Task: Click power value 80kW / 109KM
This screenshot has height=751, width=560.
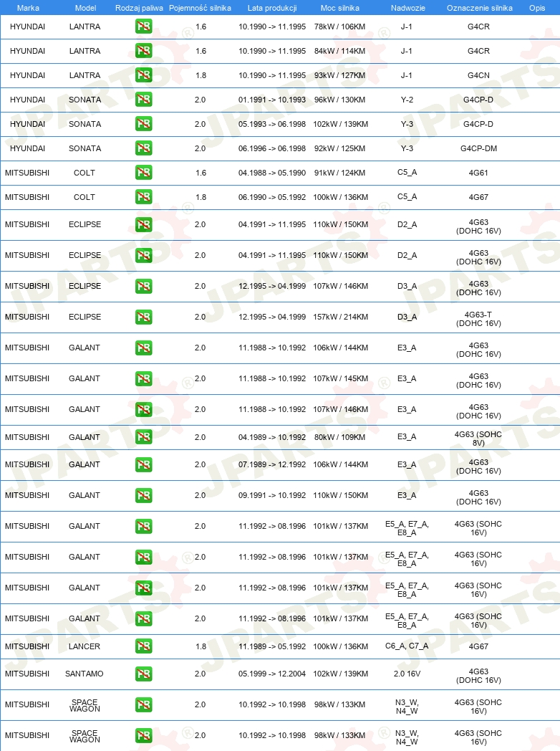Action: pyautogui.click(x=340, y=437)
